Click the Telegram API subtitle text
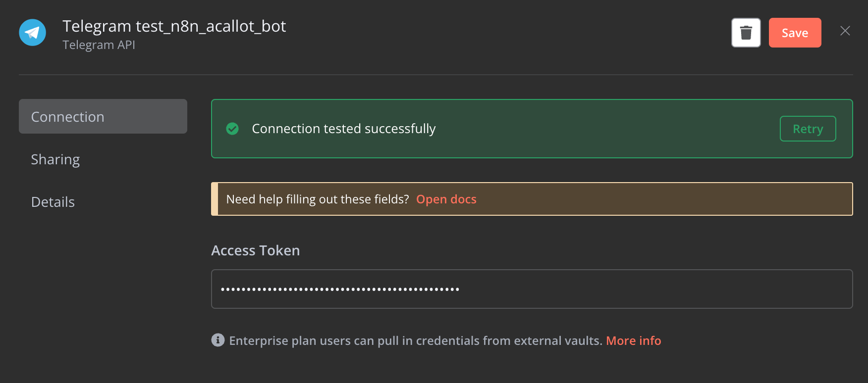 (99, 45)
